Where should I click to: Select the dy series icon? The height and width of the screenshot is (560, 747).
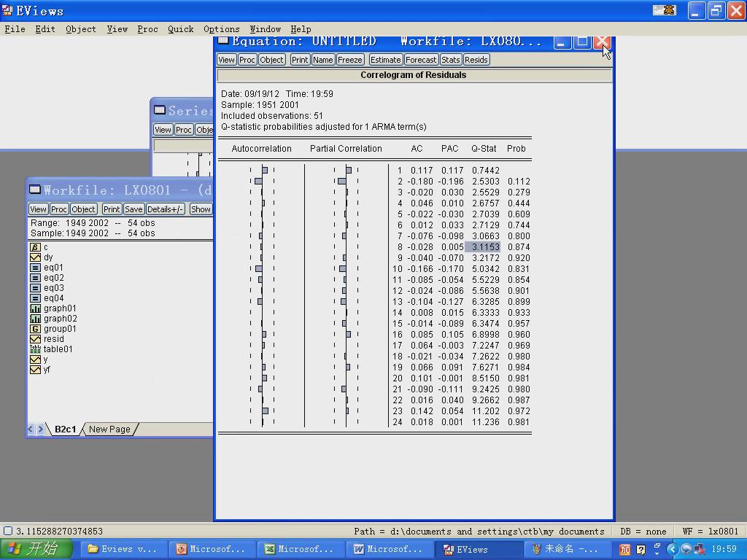[x=35, y=257]
